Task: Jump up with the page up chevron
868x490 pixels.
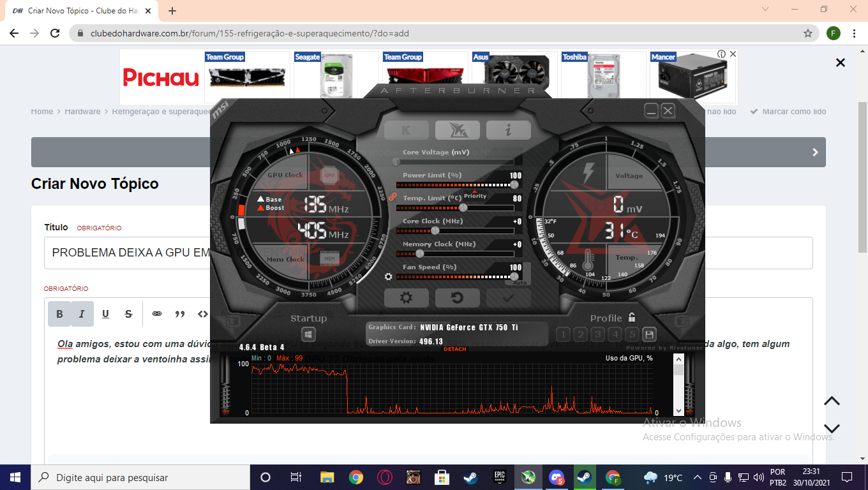Action: 832,401
